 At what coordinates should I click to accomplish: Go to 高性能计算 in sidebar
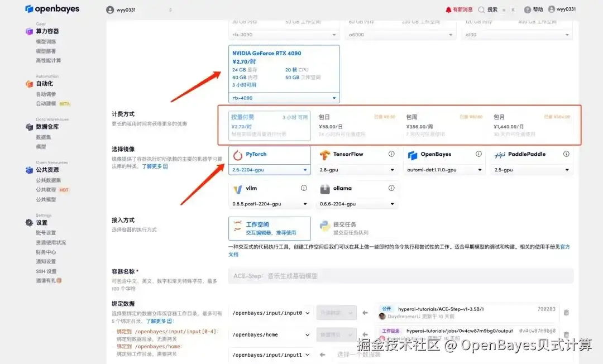coord(49,60)
